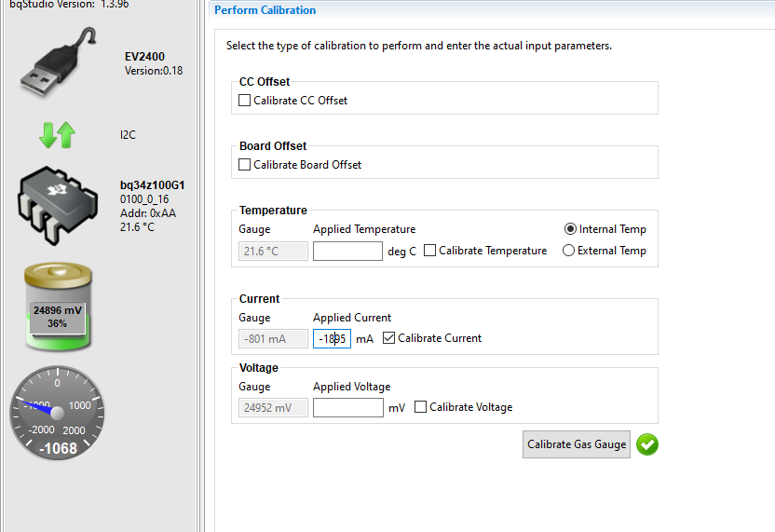Click the Temperature group heading
Viewport: 775px width, 532px height.
pyautogui.click(x=273, y=211)
